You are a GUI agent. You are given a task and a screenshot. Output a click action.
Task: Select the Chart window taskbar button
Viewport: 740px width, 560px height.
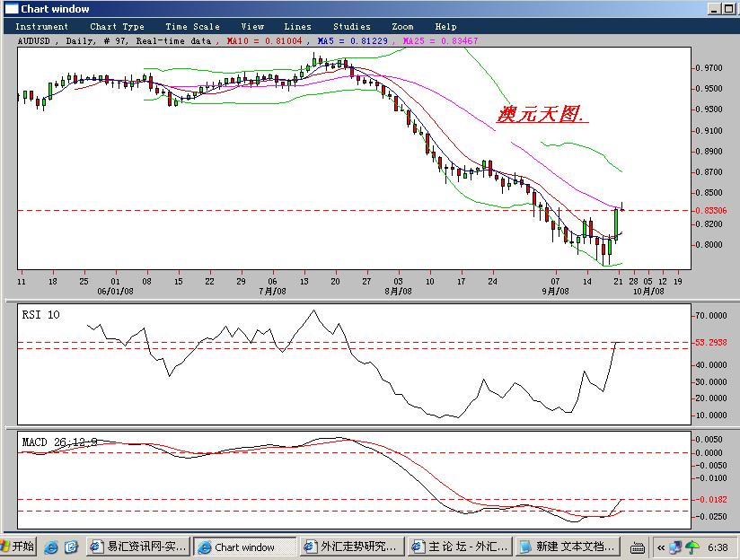click(x=245, y=547)
